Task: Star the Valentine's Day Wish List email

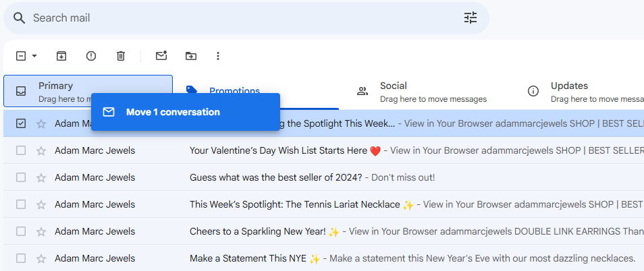Action: coord(41,151)
